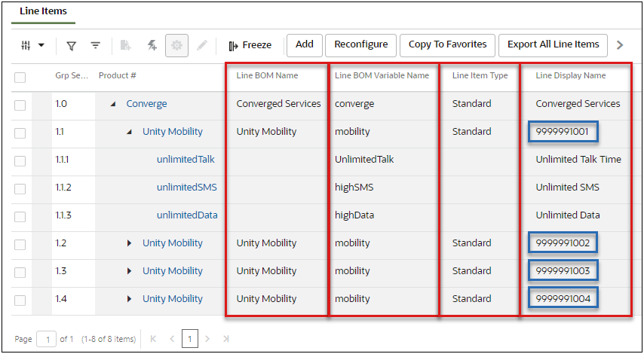Click the toolbar overflow right arrow

click(x=620, y=45)
